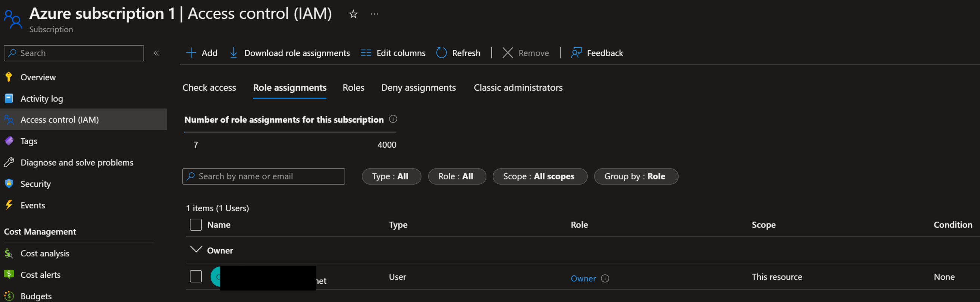Sort by the Scope column header
Viewport: 980px width, 302px height.
point(763,225)
